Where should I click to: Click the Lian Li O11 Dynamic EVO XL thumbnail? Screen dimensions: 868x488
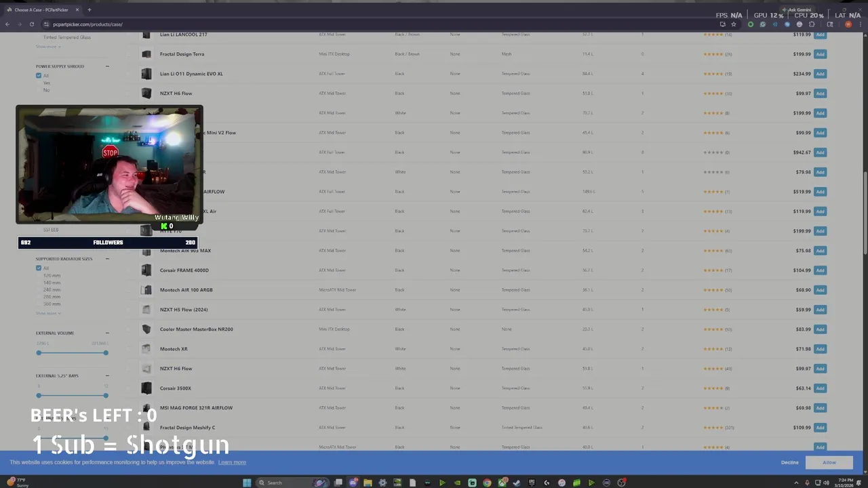point(146,74)
